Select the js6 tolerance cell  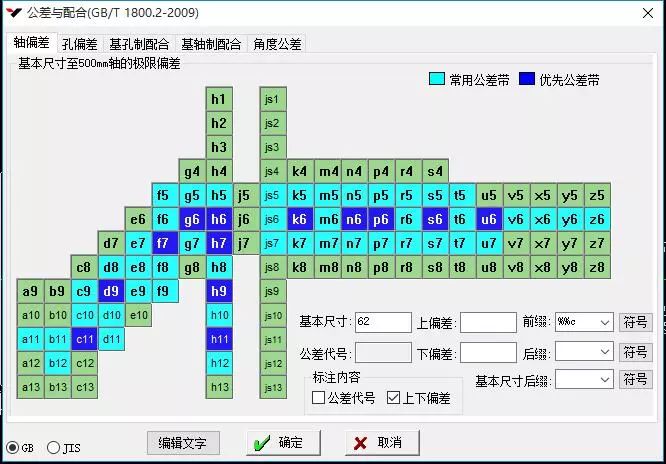coord(273,219)
